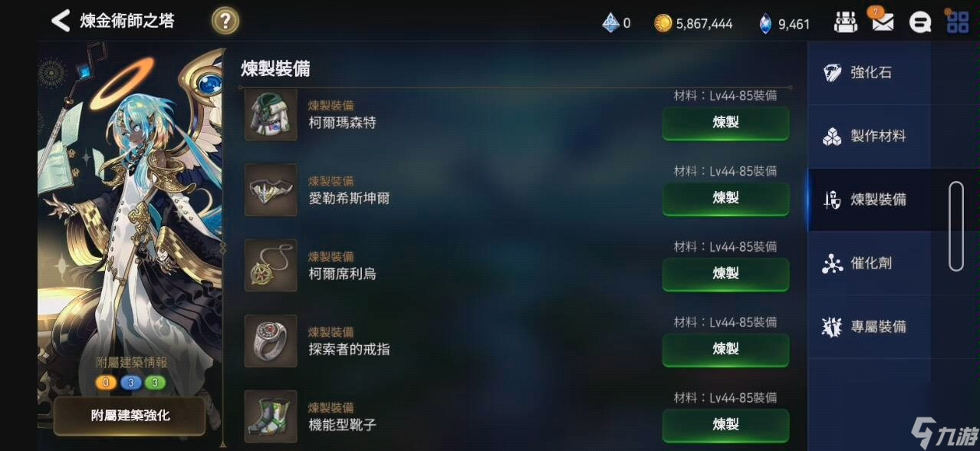Open 附屬建築強化 button

(x=130, y=416)
